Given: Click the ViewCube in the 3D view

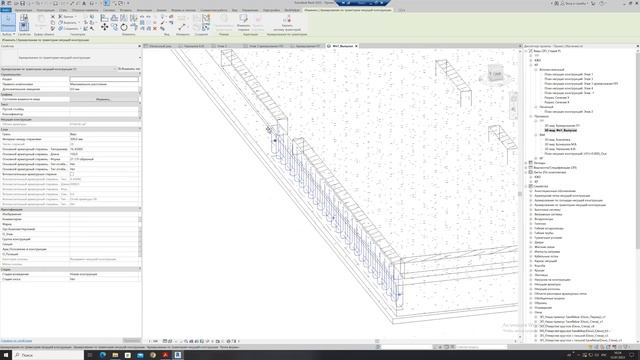Looking at the screenshot, I should pos(495,74).
